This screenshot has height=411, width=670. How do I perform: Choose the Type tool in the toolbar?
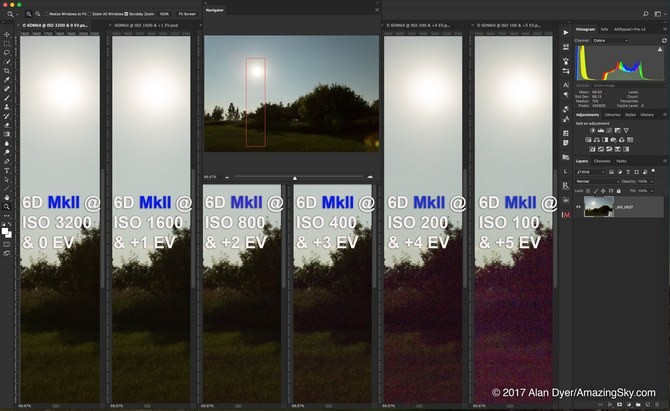[7, 170]
